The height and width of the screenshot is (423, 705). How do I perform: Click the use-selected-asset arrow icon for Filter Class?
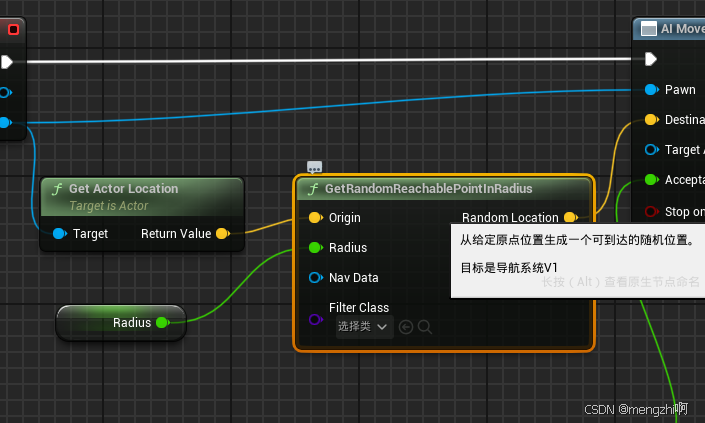coord(406,327)
